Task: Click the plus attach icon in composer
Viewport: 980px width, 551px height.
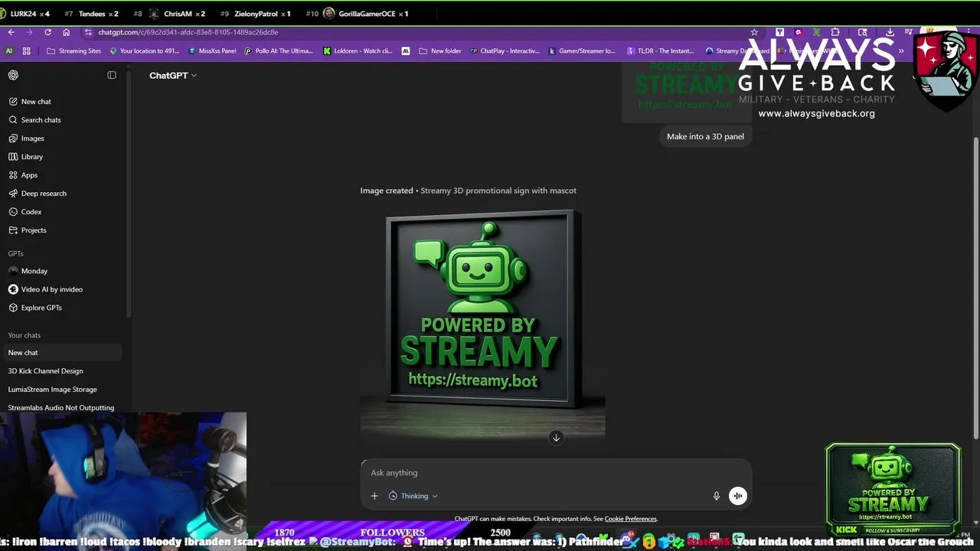Action: pos(374,496)
